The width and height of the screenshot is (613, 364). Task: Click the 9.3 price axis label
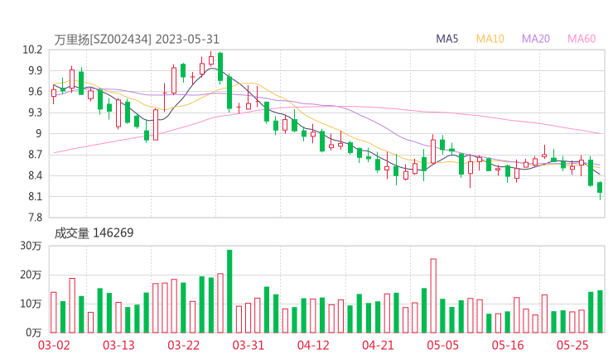pos(35,113)
